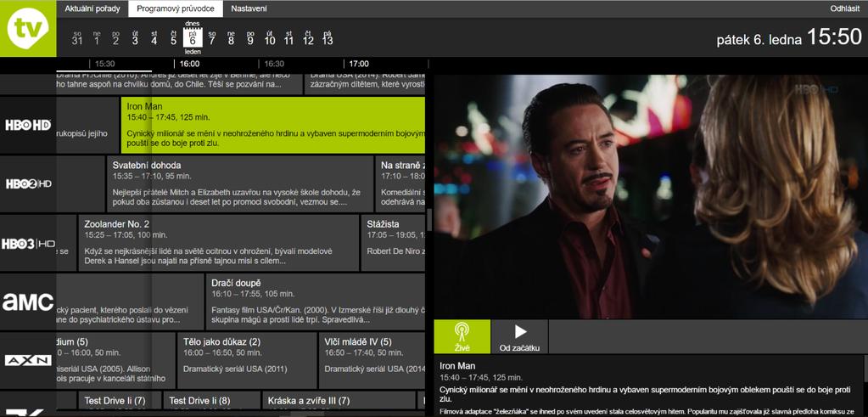Pick Sunday 1 in the date strip
The width and height of the screenshot is (868, 417).
click(97, 37)
